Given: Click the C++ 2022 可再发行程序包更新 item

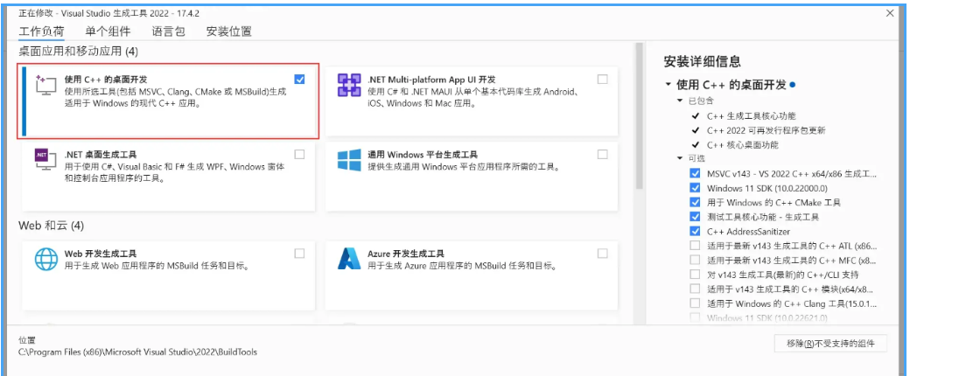Looking at the screenshot, I should pos(766,130).
